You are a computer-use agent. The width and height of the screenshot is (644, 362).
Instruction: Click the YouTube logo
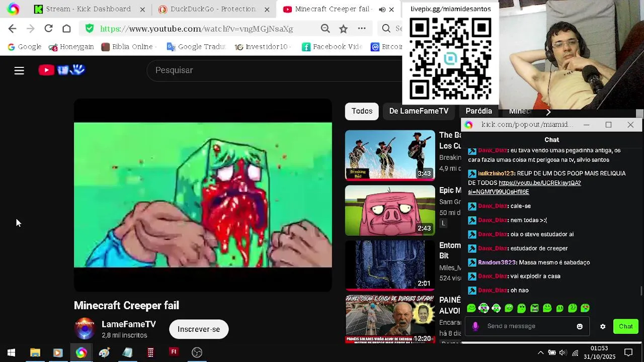pyautogui.click(x=61, y=70)
